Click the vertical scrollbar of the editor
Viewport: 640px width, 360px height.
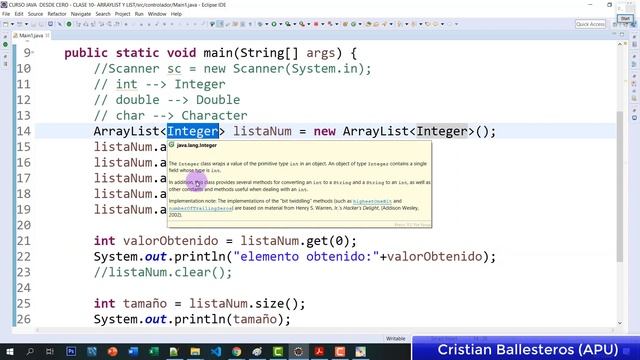click(620, 186)
